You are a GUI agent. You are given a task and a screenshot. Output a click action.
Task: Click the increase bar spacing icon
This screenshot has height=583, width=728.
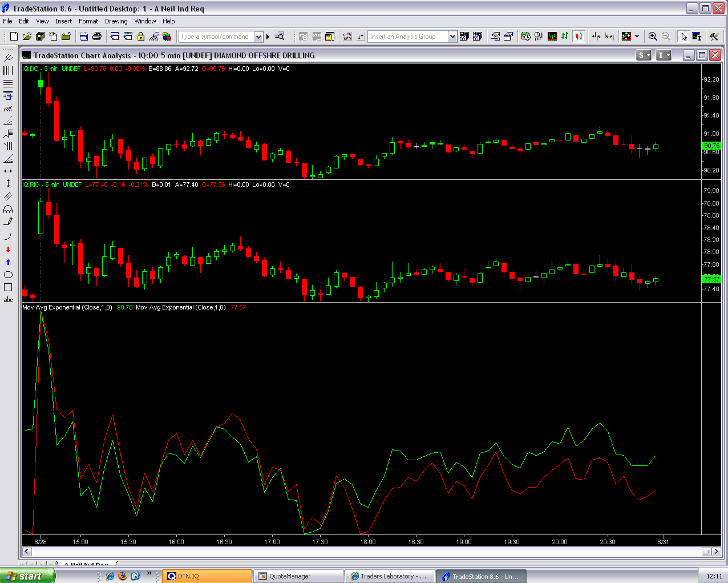coord(609,37)
